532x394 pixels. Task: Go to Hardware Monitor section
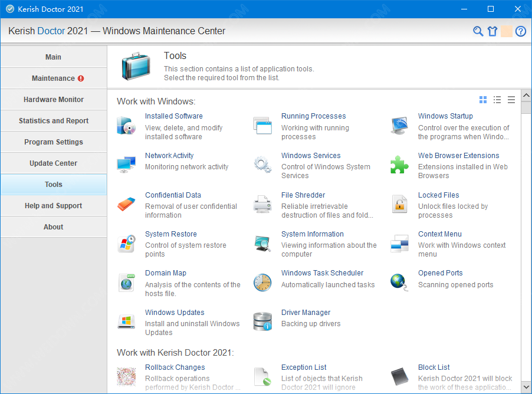click(x=54, y=100)
